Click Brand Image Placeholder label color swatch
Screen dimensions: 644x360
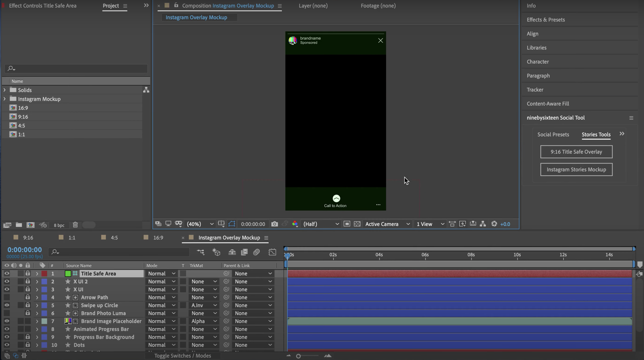tap(44, 321)
